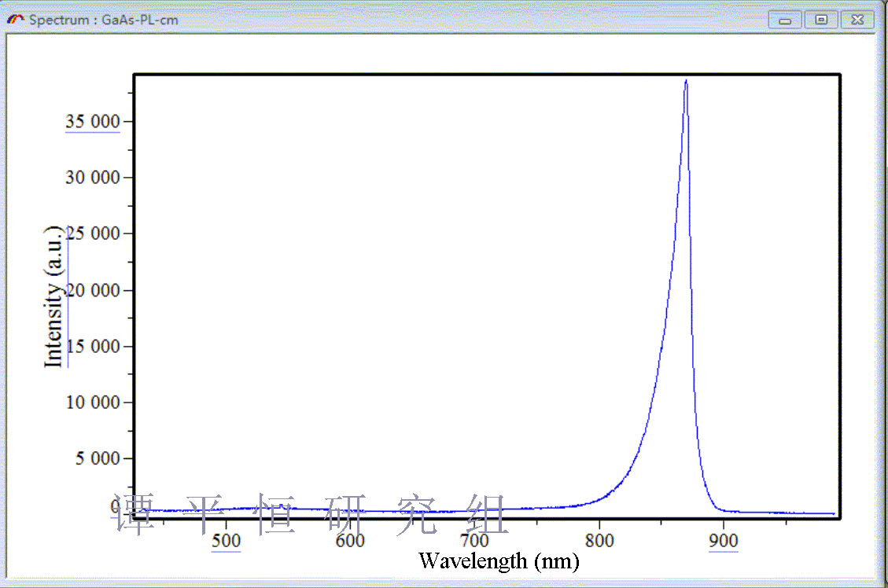Click the 5 000 intensity tick label
Image resolution: width=888 pixels, height=588 pixels.
(x=98, y=458)
